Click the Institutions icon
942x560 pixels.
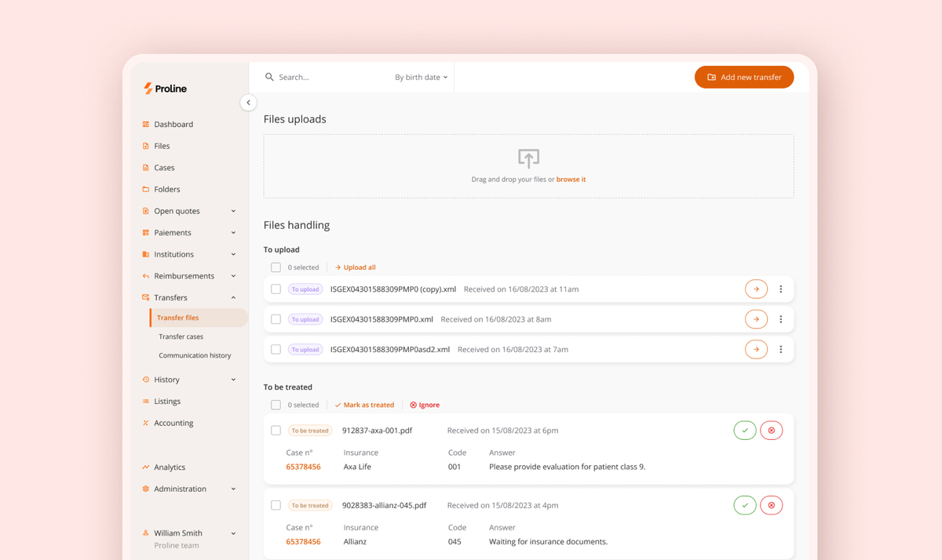point(145,254)
